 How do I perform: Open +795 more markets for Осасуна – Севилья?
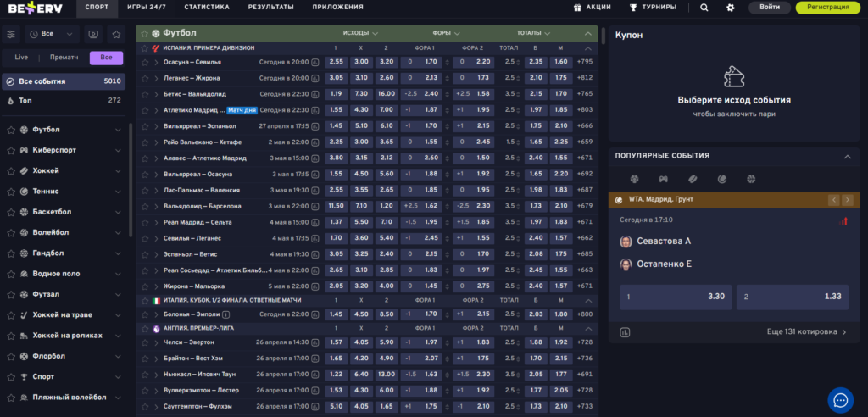[585, 62]
